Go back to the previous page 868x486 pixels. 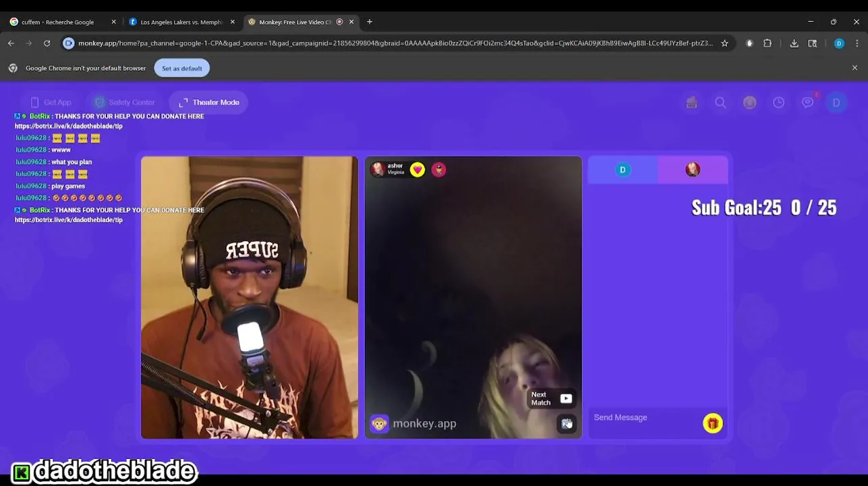(x=11, y=43)
